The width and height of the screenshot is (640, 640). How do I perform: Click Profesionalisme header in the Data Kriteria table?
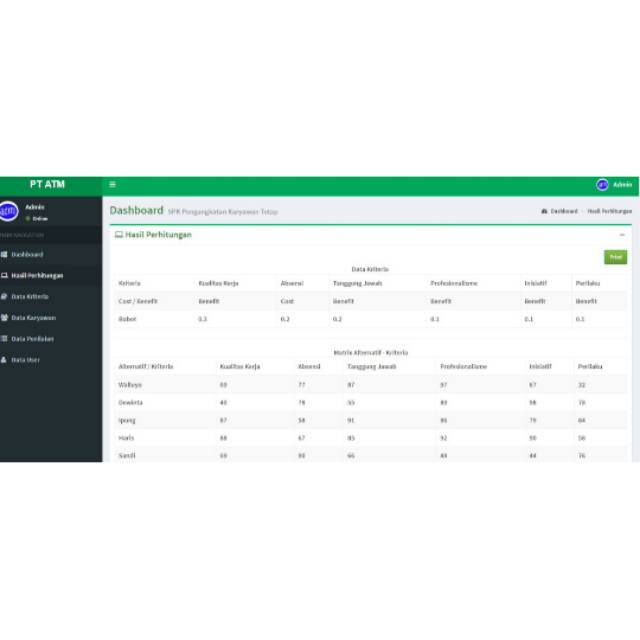454,283
